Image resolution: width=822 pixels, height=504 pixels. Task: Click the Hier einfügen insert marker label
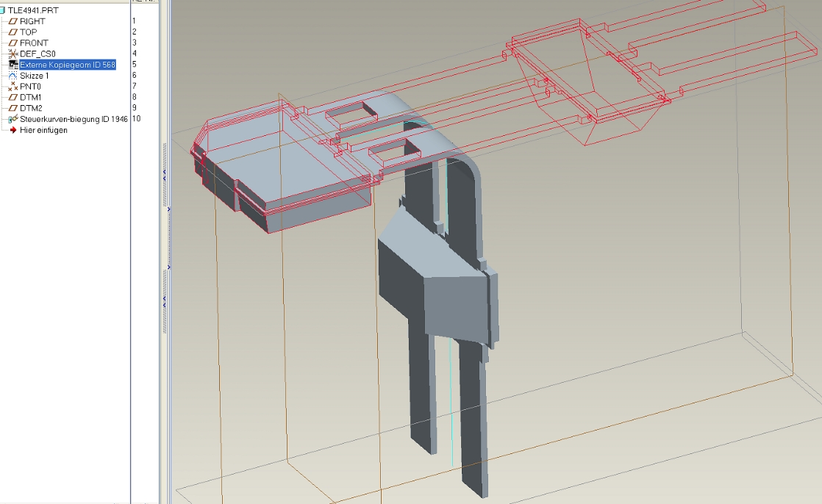[43, 130]
